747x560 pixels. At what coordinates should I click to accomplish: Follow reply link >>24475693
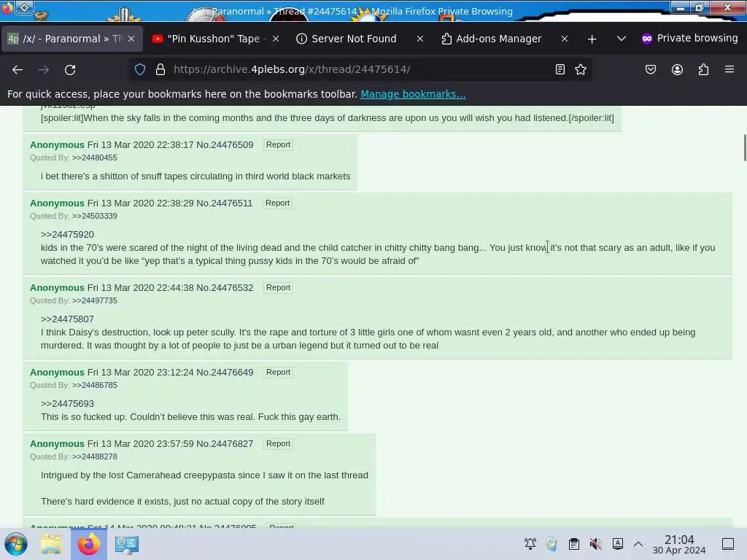(x=67, y=404)
